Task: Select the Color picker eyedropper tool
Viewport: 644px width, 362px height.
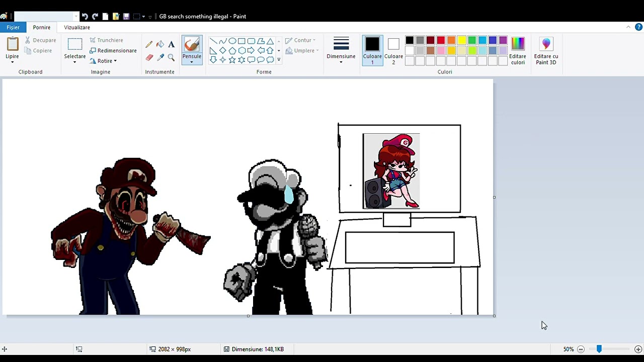Action: click(x=160, y=57)
